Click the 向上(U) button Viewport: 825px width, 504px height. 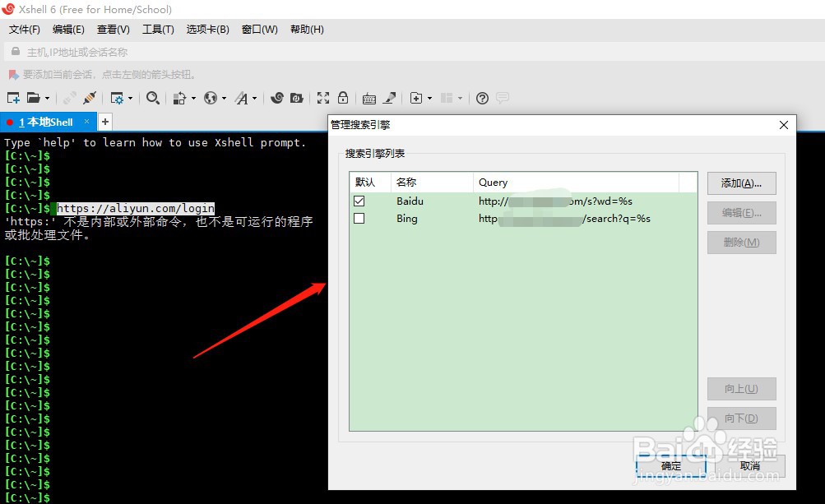pos(741,389)
